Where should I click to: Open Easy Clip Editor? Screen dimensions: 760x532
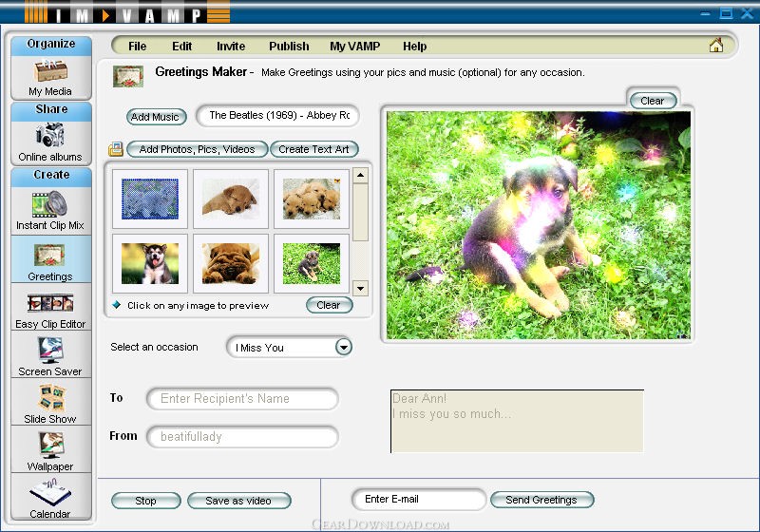pos(50,309)
